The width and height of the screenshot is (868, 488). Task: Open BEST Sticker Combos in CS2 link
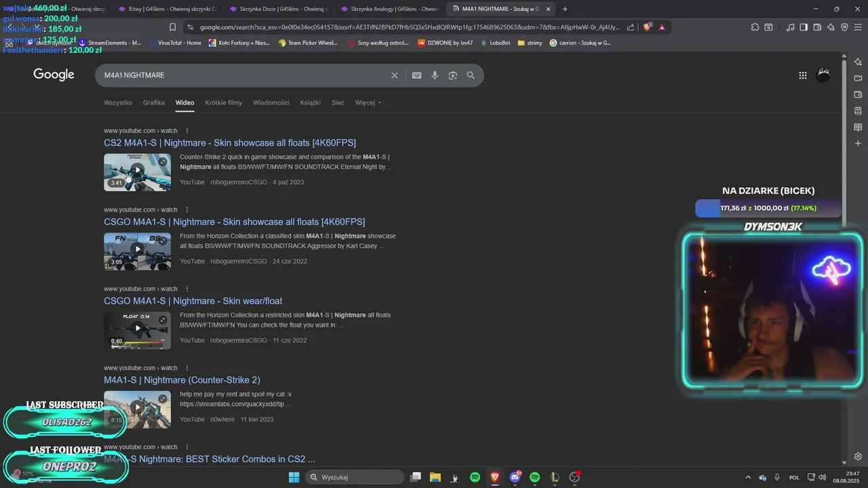210,460
